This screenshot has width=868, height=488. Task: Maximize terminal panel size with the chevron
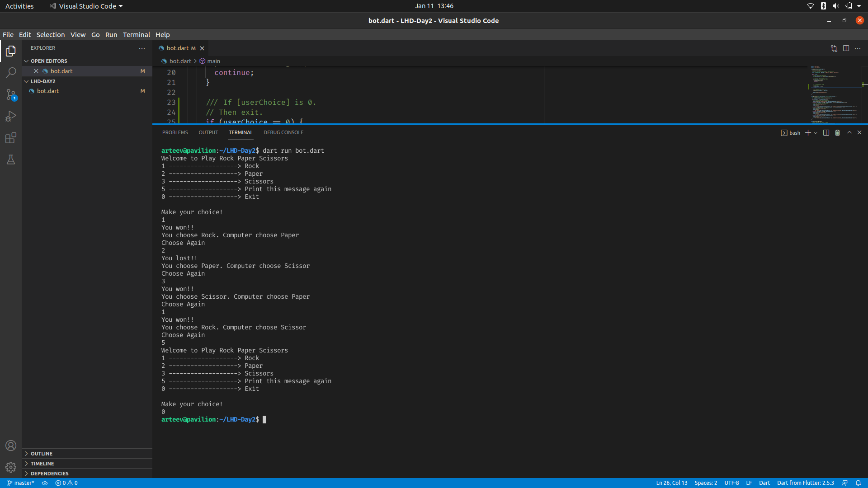click(x=849, y=133)
